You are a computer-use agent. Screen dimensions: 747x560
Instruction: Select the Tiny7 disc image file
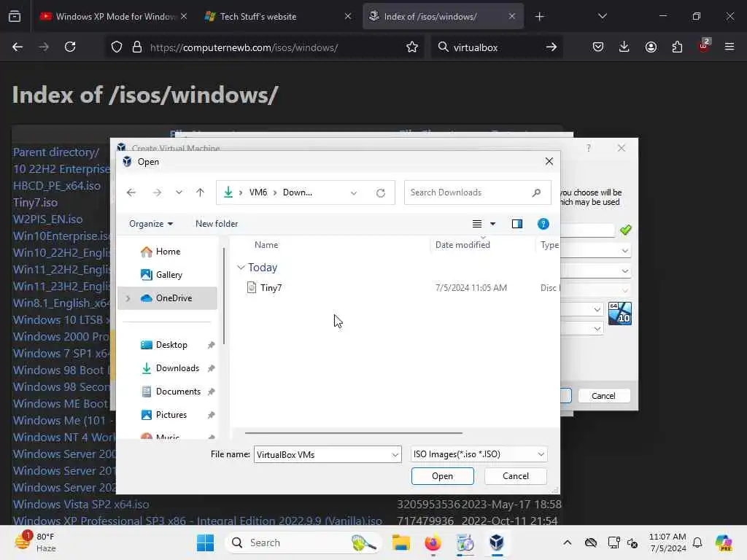click(271, 287)
